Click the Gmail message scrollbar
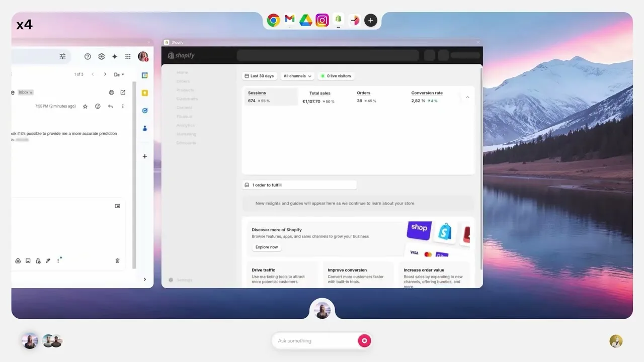 pos(134,175)
